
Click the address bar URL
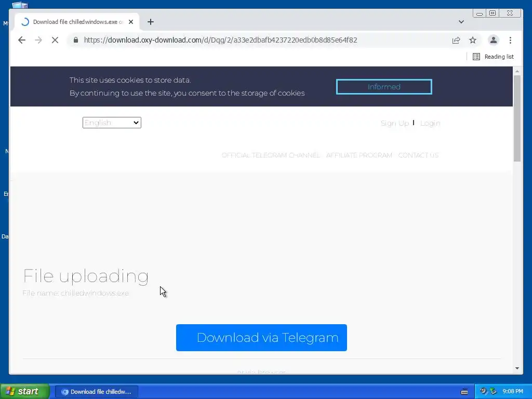pyautogui.click(x=220, y=40)
